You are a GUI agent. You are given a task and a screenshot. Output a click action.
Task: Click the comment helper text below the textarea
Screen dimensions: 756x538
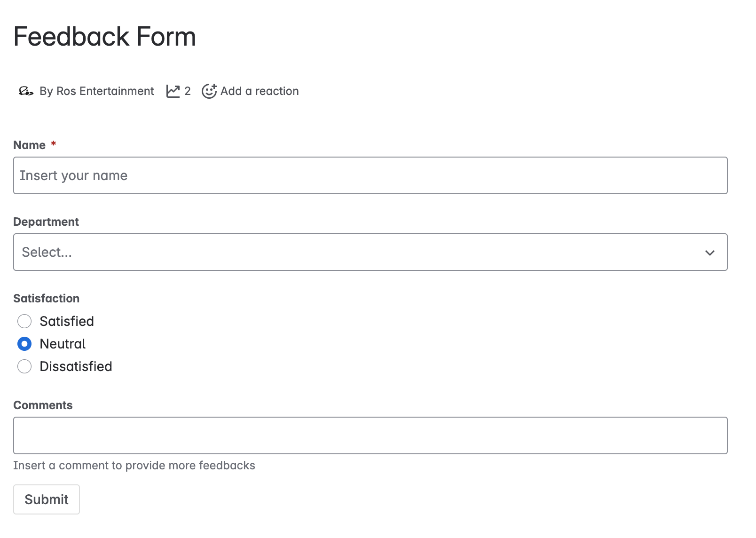point(135,465)
